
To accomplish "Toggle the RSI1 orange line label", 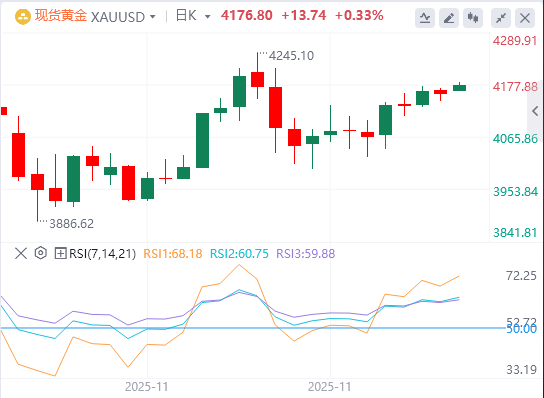I will tap(173, 254).
